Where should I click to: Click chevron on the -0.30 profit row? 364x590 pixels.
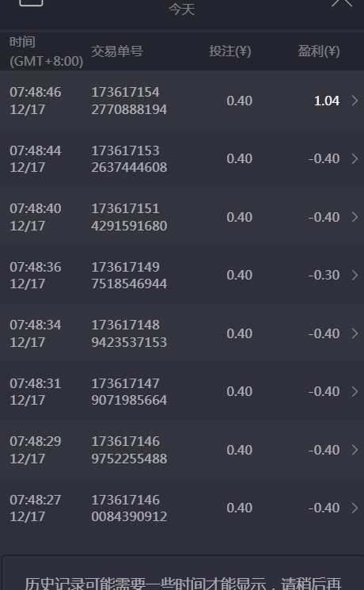[x=355, y=275]
